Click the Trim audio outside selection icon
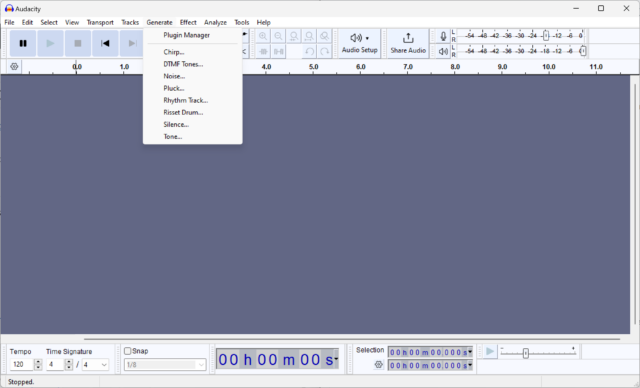This screenshot has height=388, width=640. click(263, 51)
